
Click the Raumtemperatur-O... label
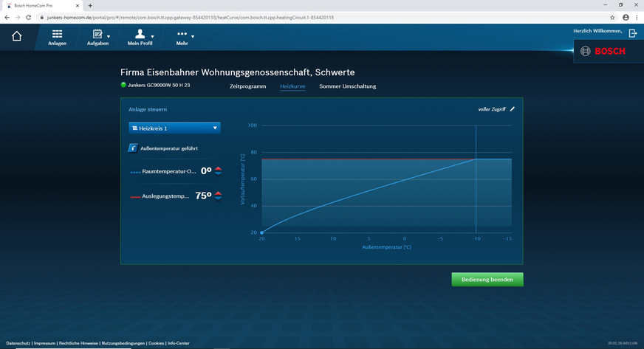pos(169,171)
